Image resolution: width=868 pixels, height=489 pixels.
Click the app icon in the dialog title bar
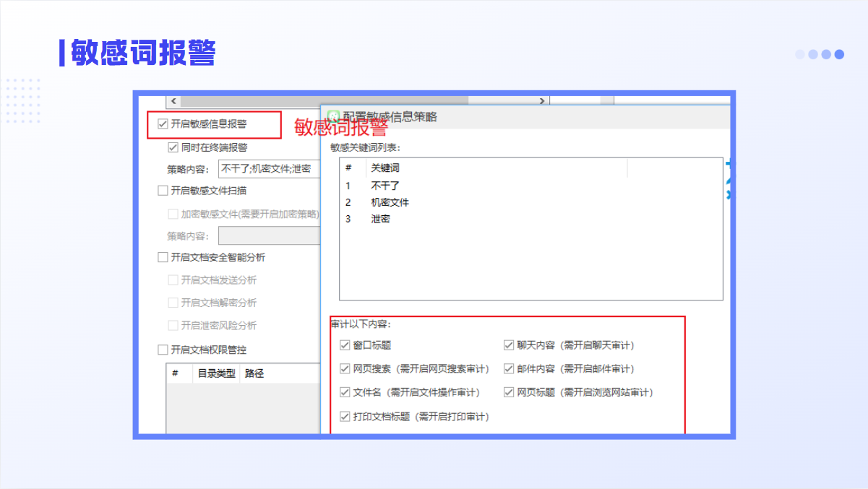coord(333,117)
